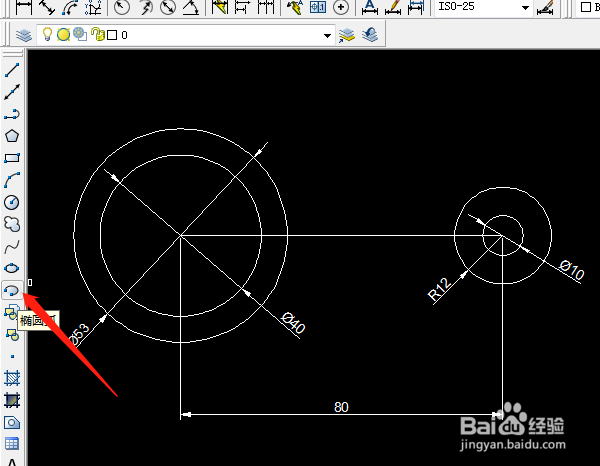Image resolution: width=600 pixels, height=466 pixels.
Task: Select the Ø40 dimension text
Action: tap(293, 323)
